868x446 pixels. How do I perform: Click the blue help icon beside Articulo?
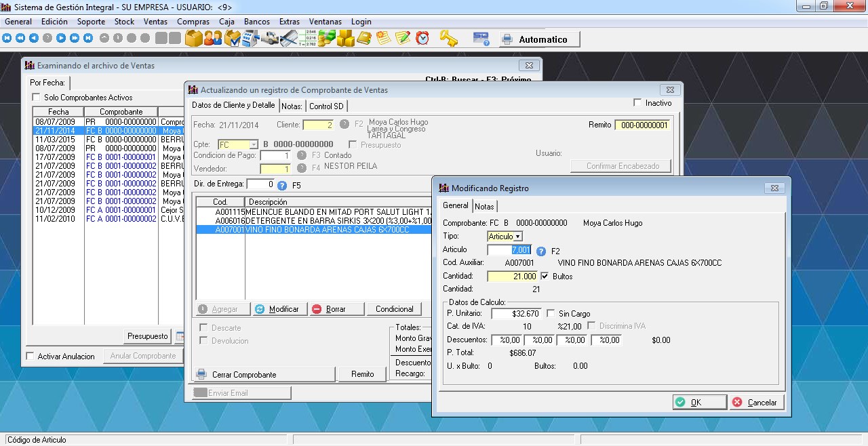pyautogui.click(x=541, y=251)
